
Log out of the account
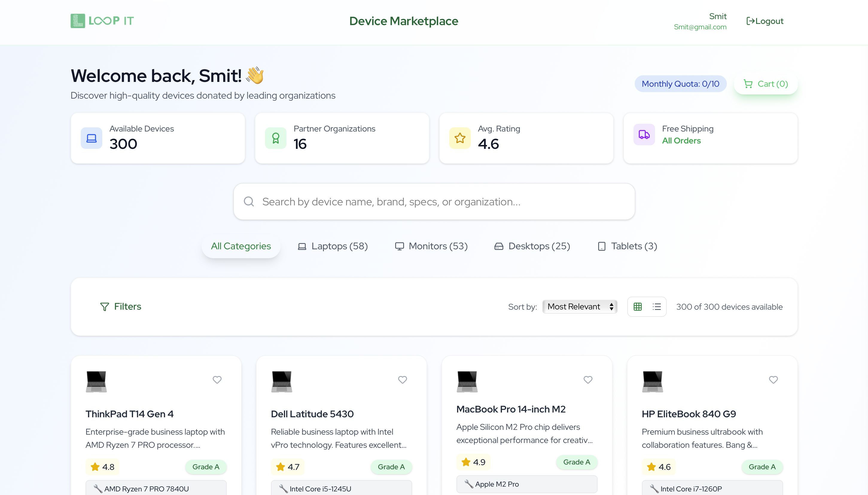[x=765, y=21]
